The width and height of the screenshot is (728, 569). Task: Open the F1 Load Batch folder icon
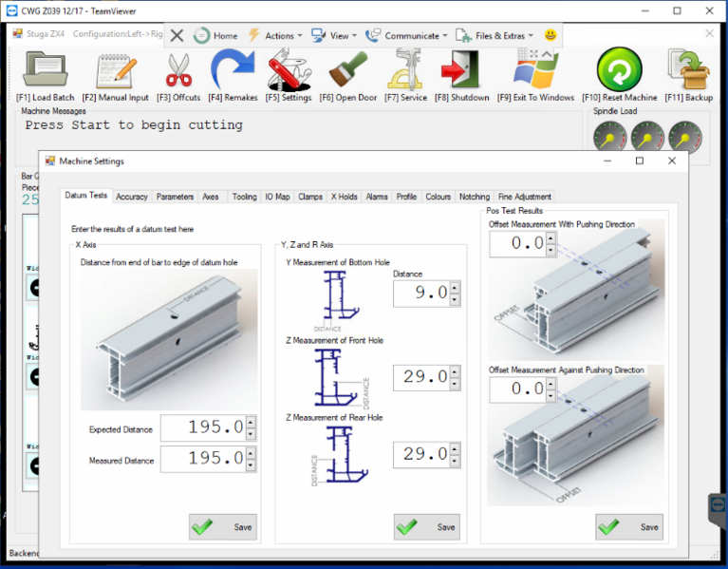[45, 69]
